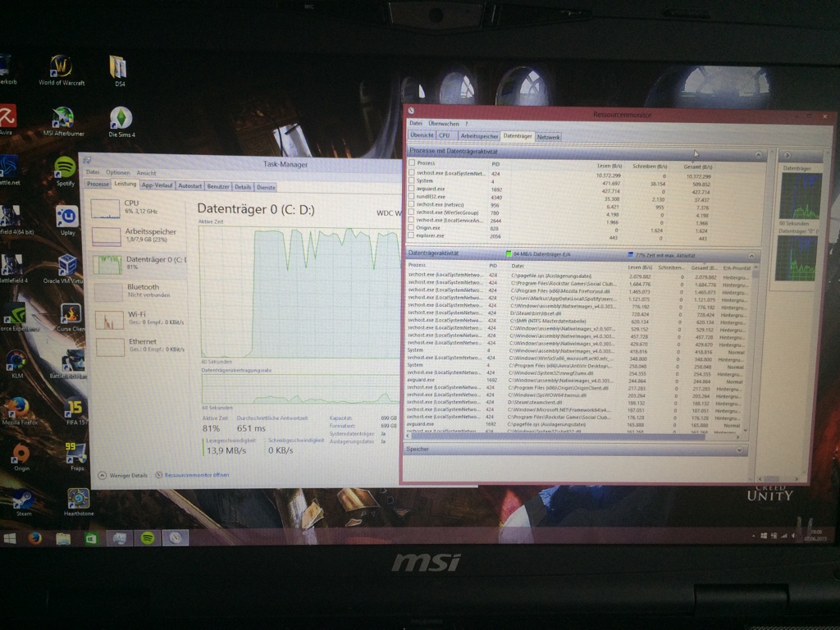Sort processes by Lesen (B/s) column
840x630 pixels.
click(x=609, y=166)
